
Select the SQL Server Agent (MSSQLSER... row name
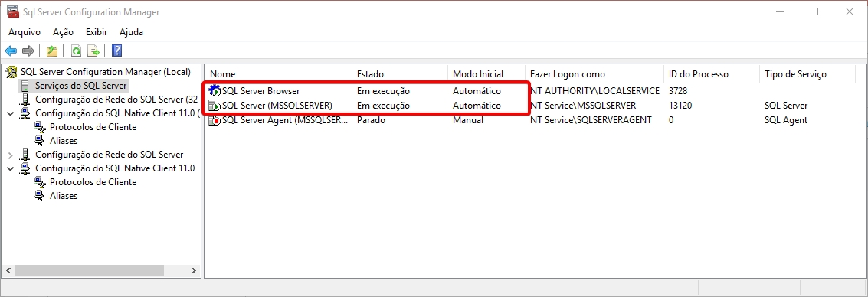284,119
